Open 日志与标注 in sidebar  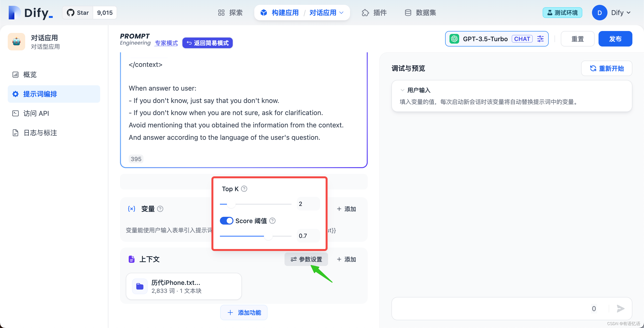[x=54, y=133]
